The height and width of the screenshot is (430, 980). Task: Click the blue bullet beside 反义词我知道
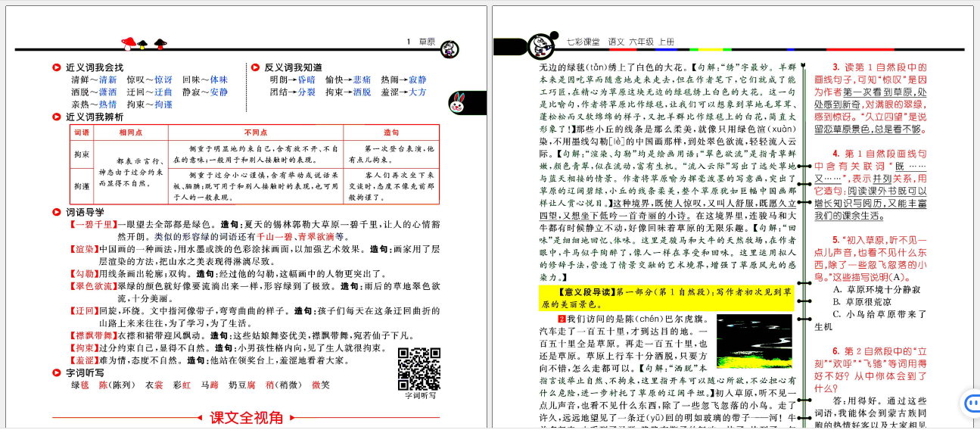click(x=256, y=67)
